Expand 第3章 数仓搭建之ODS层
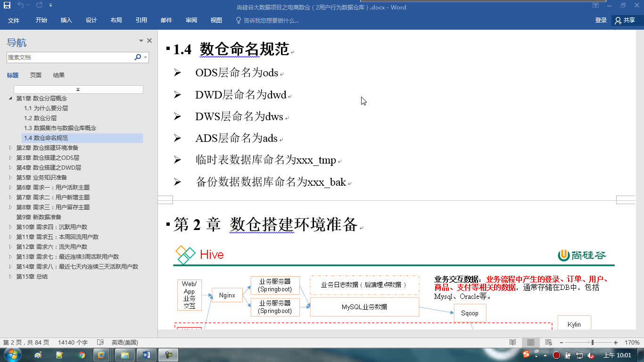The height and width of the screenshot is (362, 644). click(x=10, y=157)
